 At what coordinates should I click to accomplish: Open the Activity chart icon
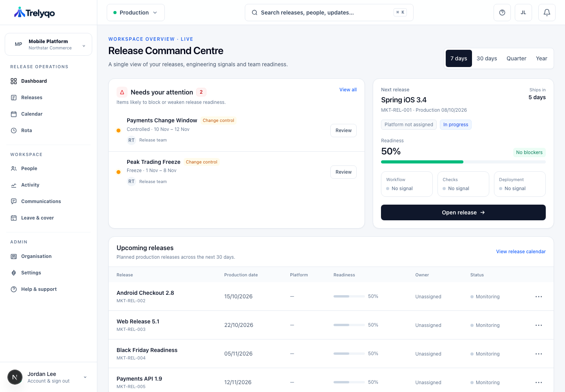(x=14, y=185)
